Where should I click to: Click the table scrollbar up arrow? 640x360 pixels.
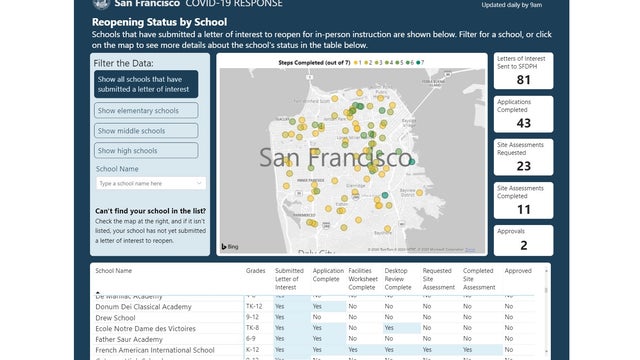click(x=546, y=271)
